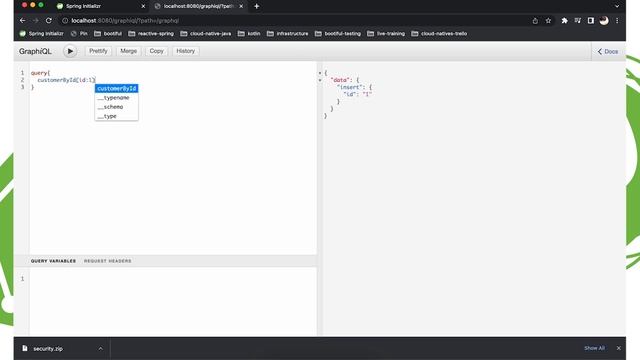Switch to Query Variables tab
This screenshot has width=640, height=360.
point(53,261)
